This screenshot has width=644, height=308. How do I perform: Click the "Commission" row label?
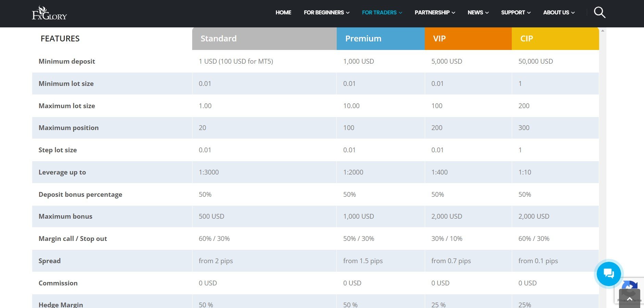coord(58,283)
